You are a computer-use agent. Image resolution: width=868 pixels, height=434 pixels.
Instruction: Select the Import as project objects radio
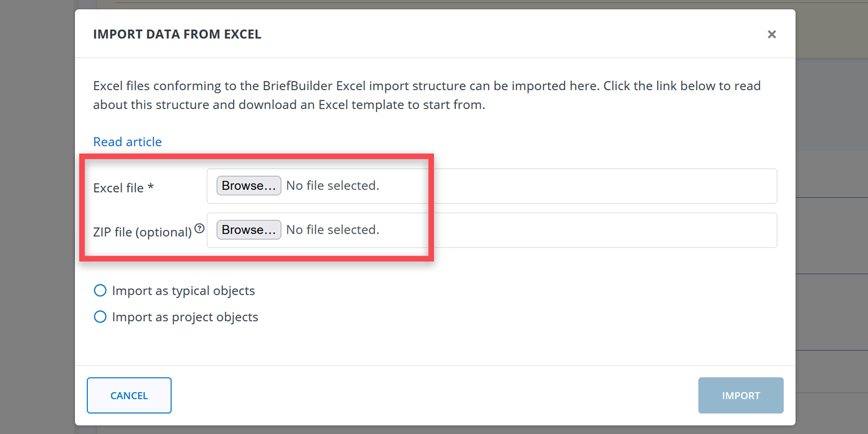pos(100,317)
